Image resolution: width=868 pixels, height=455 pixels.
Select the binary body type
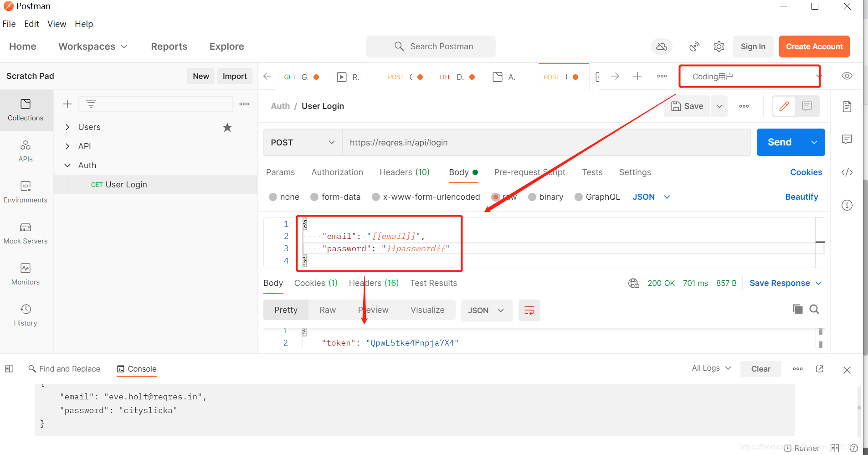click(x=550, y=196)
